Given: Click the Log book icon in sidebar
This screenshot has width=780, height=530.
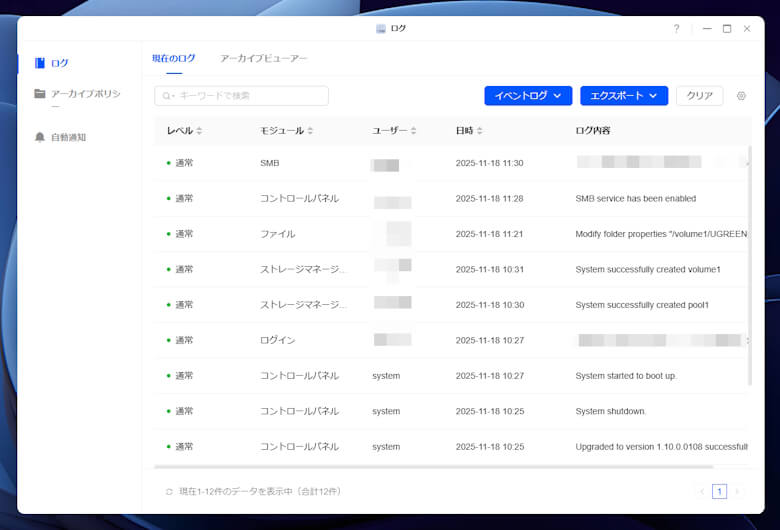Looking at the screenshot, I should point(40,63).
